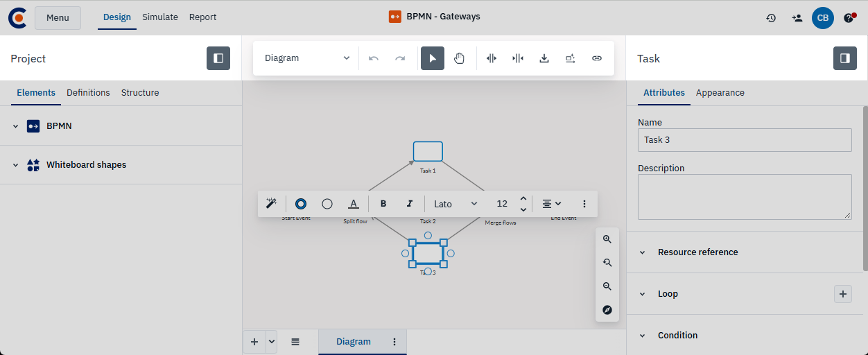
Task: Click the magic wand style icon
Action: (272, 204)
